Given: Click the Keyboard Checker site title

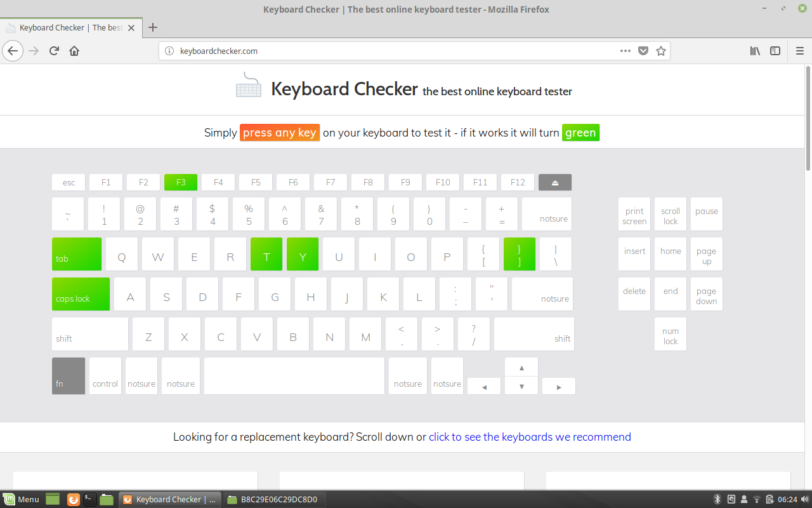Looking at the screenshot, I should [x=344, y=88].
